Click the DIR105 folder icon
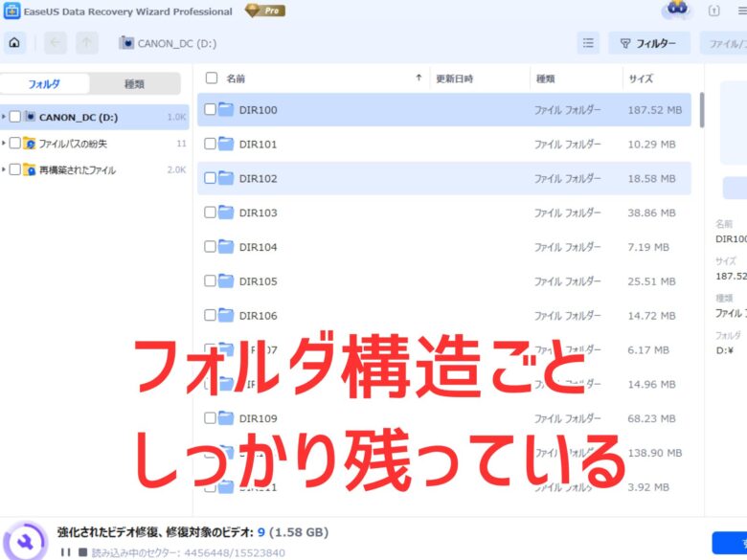This screenshot has height=560, width=747. coord(226,280)
